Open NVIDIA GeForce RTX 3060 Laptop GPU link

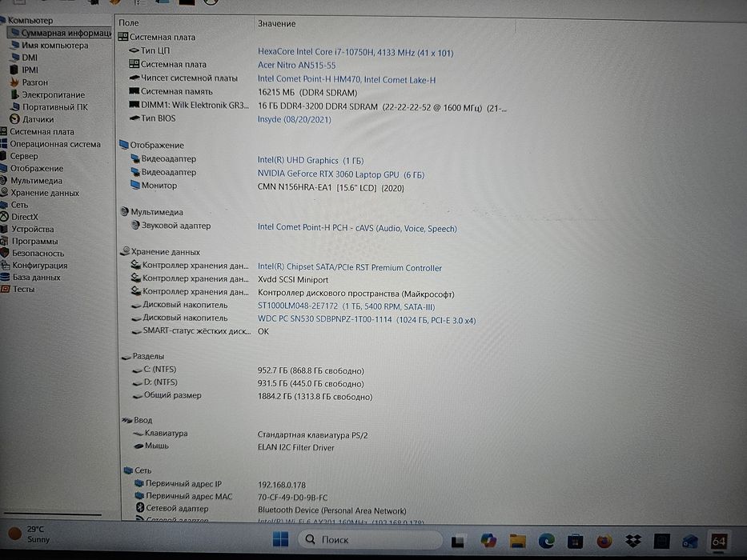[x=340, y=174]
